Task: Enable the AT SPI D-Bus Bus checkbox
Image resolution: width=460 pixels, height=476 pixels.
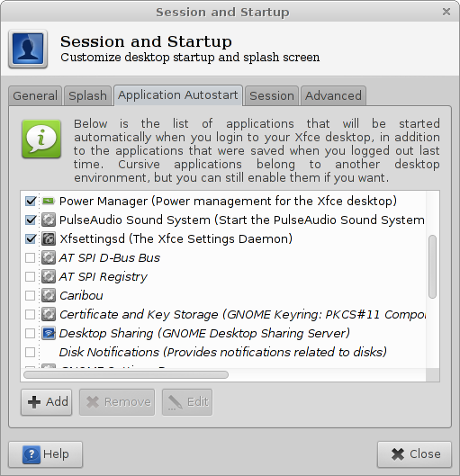Action: point(31,257)
